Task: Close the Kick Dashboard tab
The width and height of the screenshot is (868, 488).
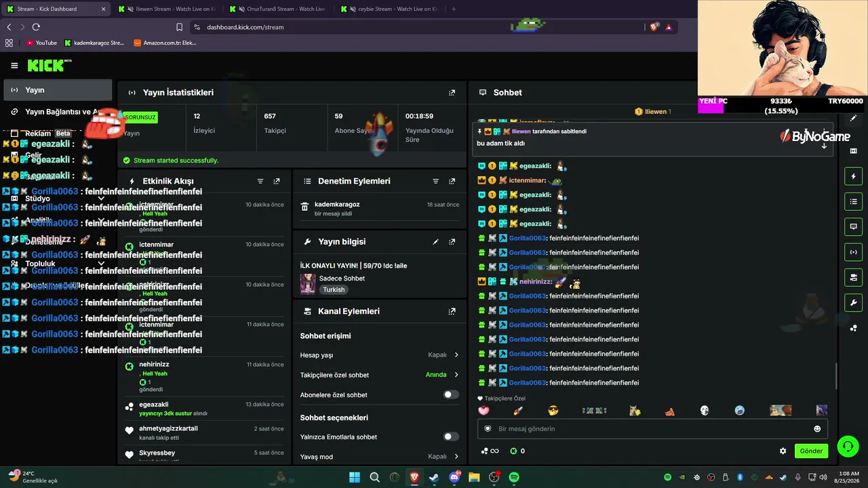Action: click(x=103, y=9)
